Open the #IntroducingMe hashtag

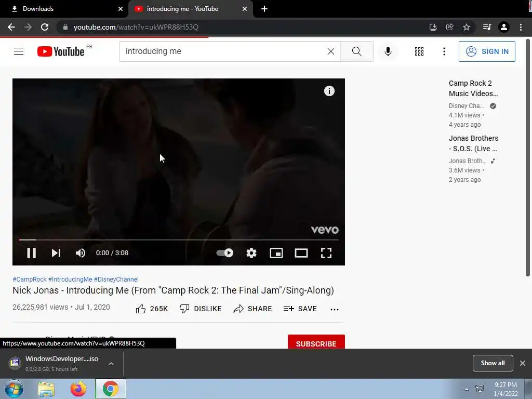pos(70,279)
